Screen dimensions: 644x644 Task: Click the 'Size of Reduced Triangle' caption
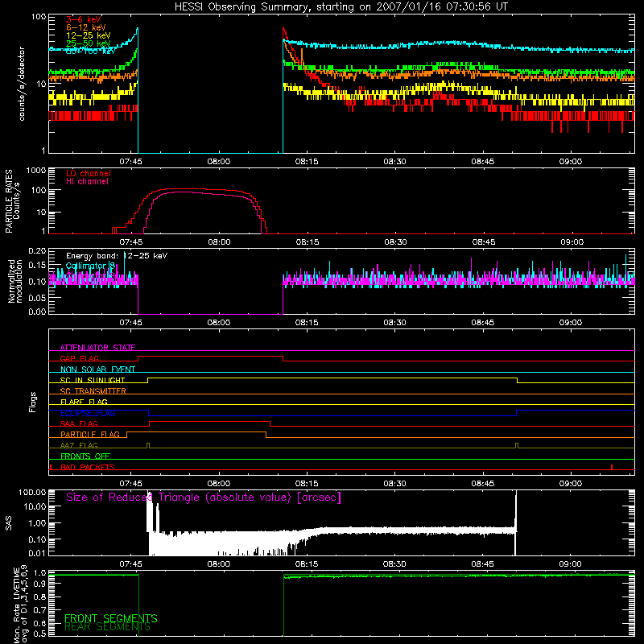coord(204,497)
